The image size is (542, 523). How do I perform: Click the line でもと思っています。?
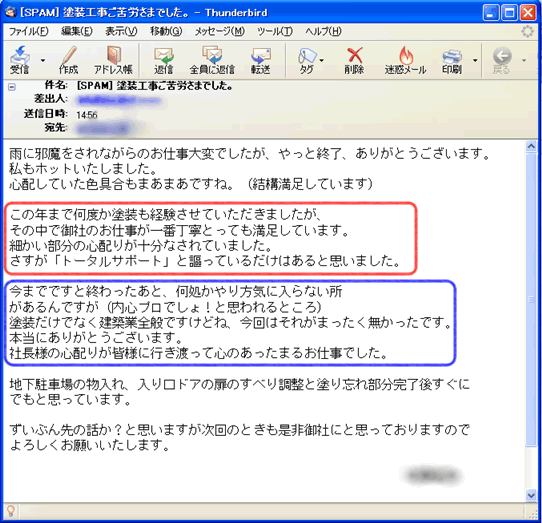tap(70, 400)
